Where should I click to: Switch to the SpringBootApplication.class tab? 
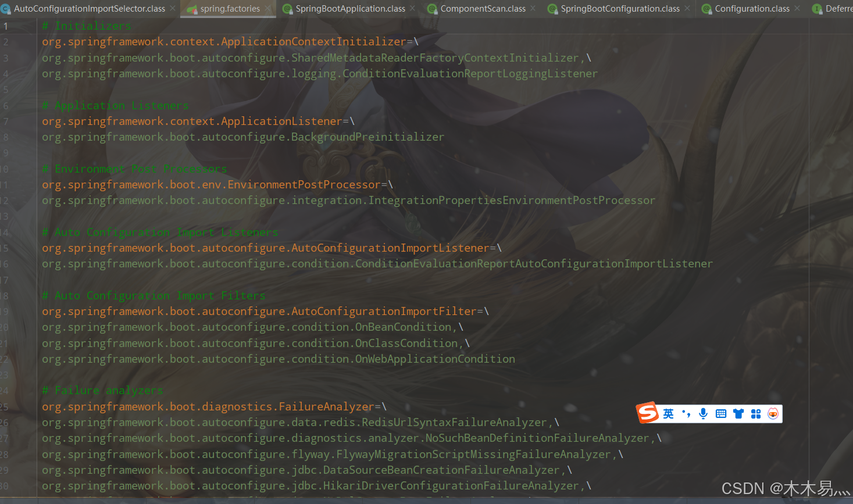[x=351, y=9]
